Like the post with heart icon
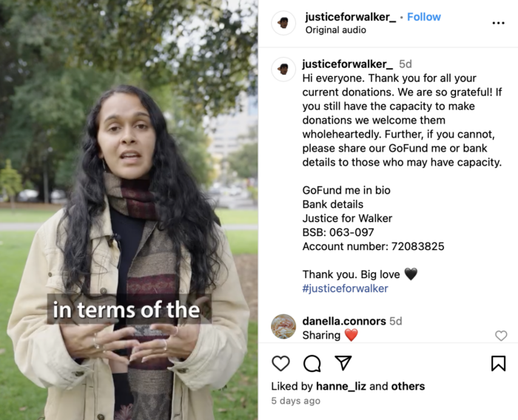Viewport: 518px width, 420px height. point(280,364)
